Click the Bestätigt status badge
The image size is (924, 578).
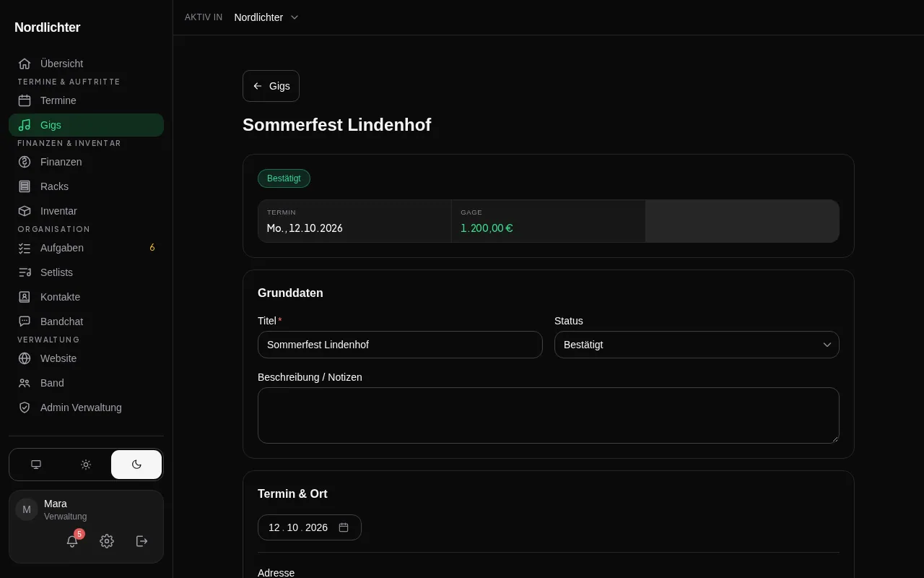(284, 178)
